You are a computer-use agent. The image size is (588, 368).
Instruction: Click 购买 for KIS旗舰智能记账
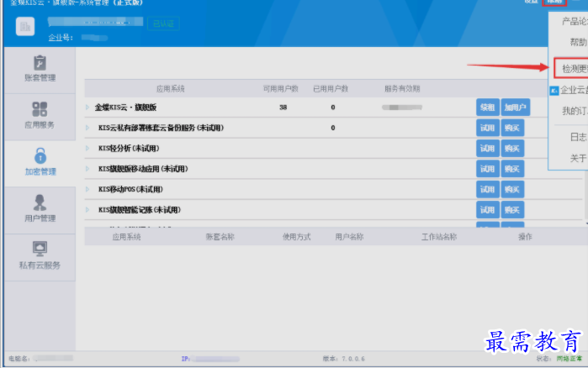[x=512, y=210]
